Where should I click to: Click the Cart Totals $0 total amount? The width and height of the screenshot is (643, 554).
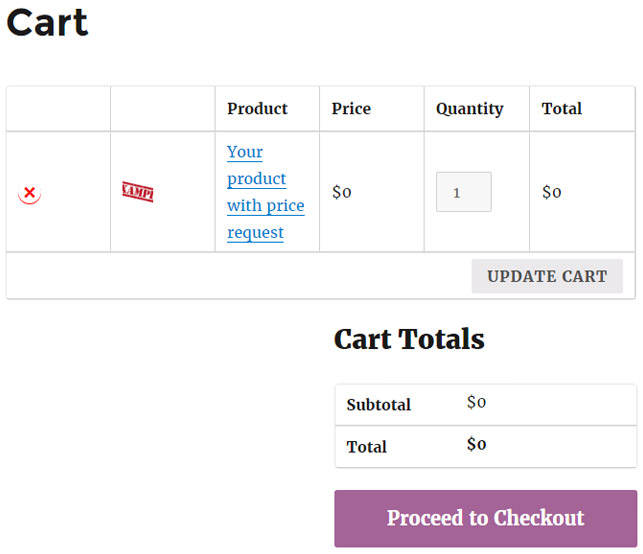tap(476, 444)
